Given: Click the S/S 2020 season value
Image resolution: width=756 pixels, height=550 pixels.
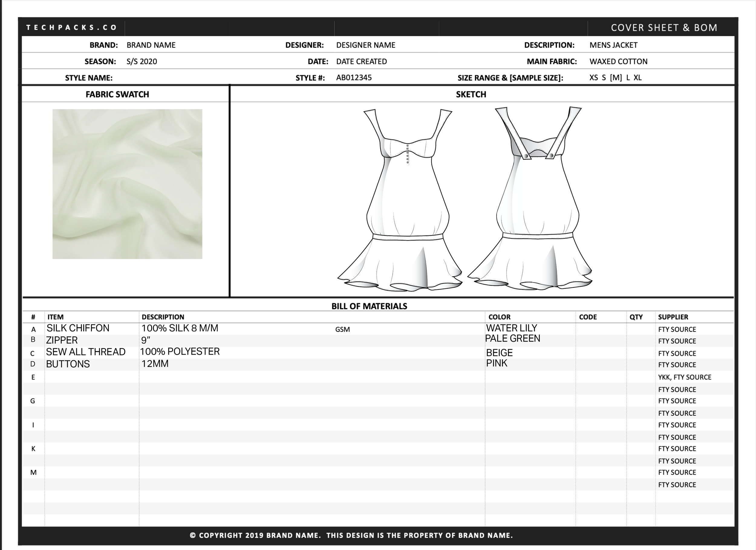Looking at the screenshot, I should (x=142, y=61).
